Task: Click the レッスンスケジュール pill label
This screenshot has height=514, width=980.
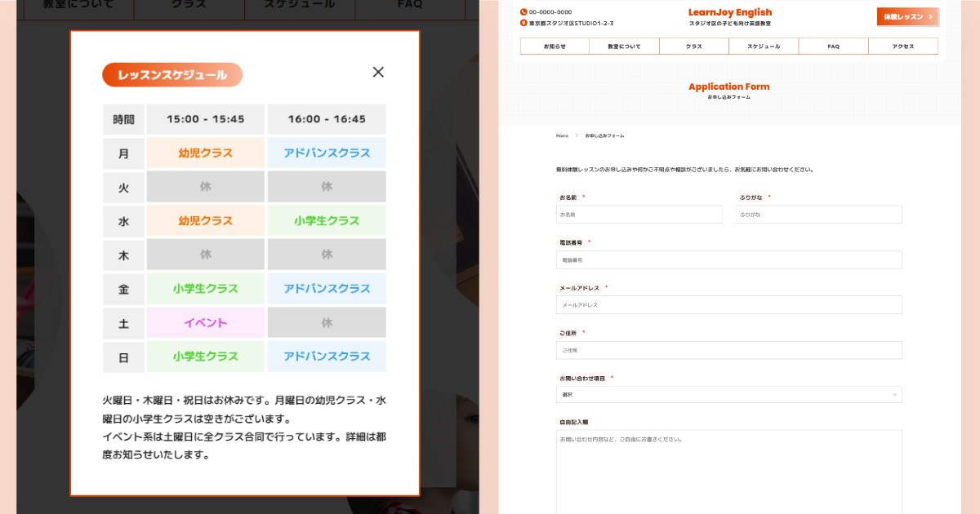Action: click(171, 74)
